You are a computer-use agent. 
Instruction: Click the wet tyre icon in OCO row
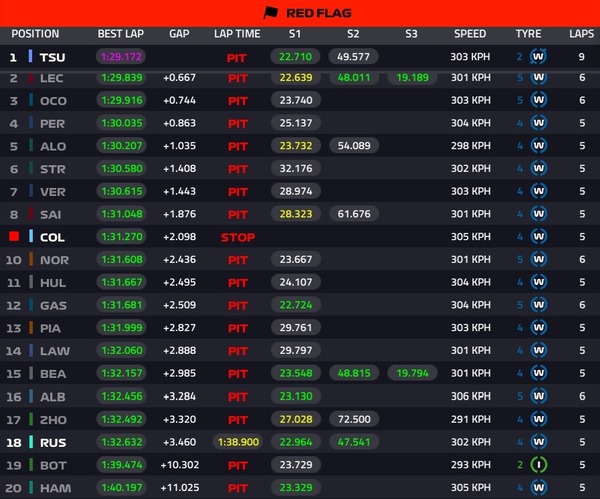point(538,100)
